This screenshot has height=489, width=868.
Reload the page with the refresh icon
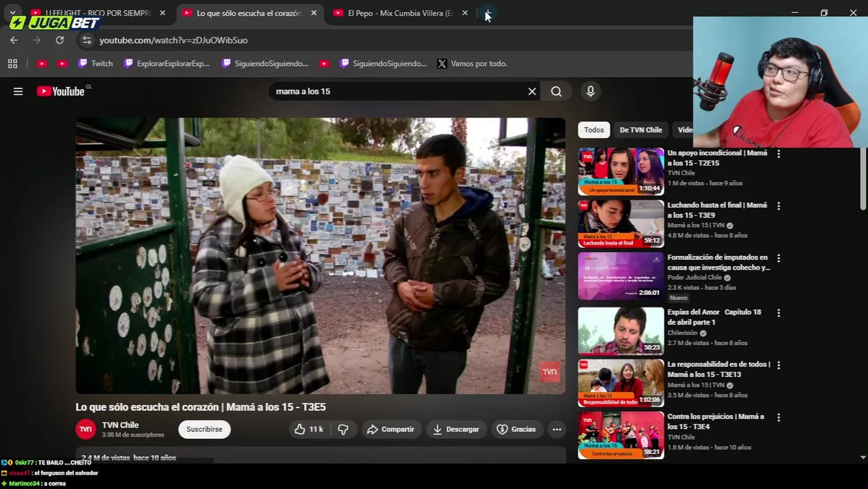[60, 40]
